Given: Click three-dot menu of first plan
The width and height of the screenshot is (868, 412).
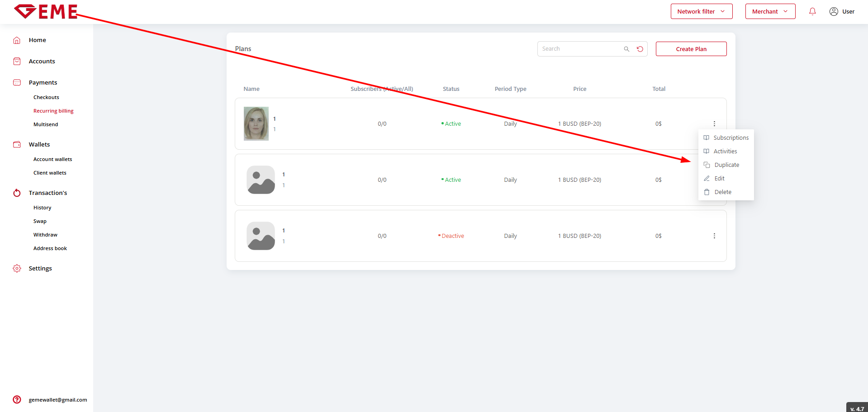Looking at the screenshot, I should pyautogui.click(x=714, y=124).
